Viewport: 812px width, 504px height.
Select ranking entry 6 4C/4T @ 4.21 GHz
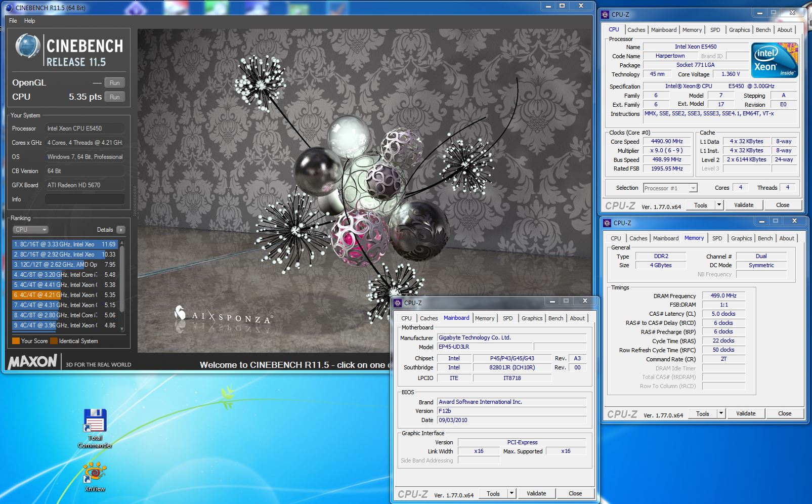tap(65, 295)
